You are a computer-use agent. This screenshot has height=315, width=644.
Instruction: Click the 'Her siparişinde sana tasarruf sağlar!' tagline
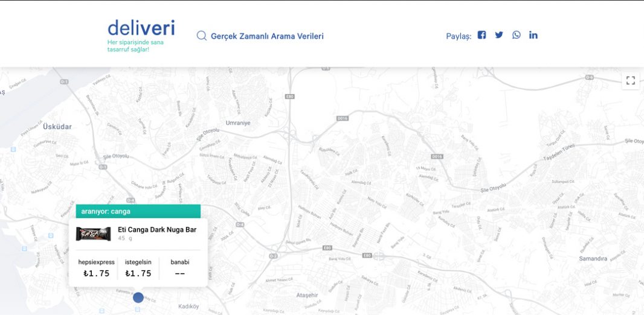(135, 46)
